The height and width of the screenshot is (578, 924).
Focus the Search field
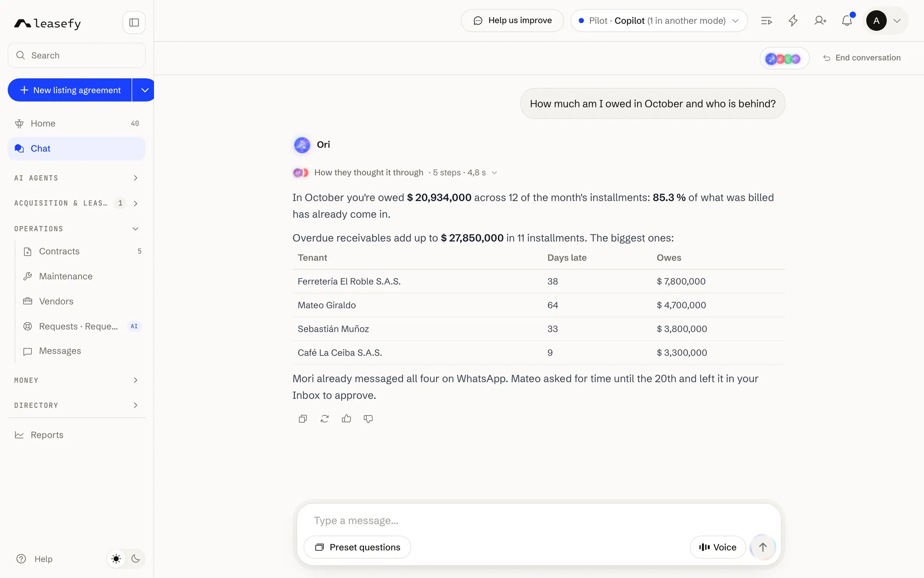[x=76, y=55]
